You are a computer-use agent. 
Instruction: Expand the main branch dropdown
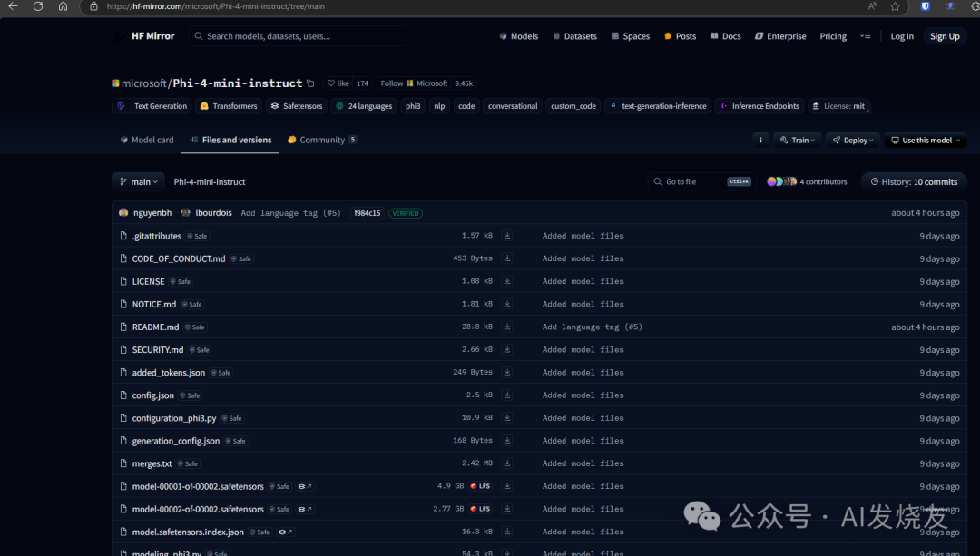click(x=138, y=181)
